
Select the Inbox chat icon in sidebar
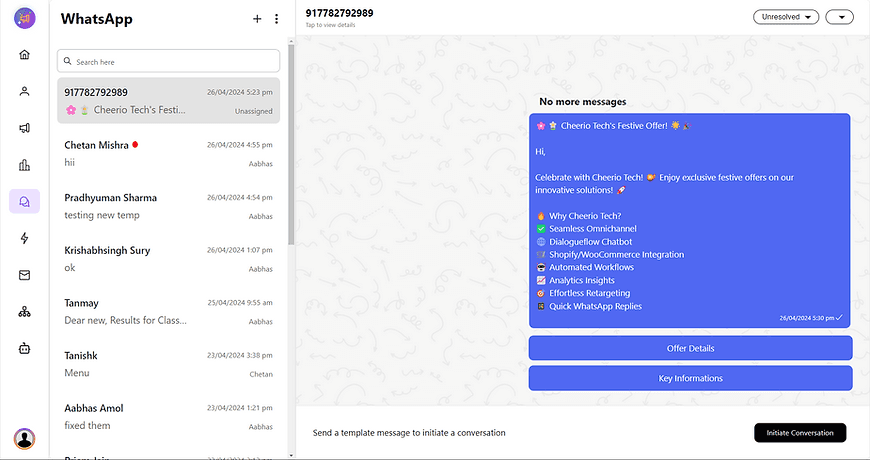(x=24, y=201)
